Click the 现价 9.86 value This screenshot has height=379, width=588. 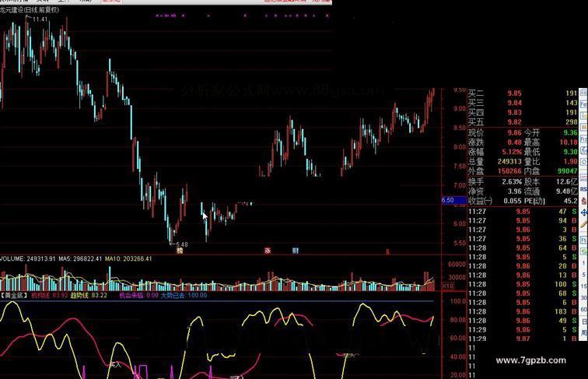click(x=515, y=132)
